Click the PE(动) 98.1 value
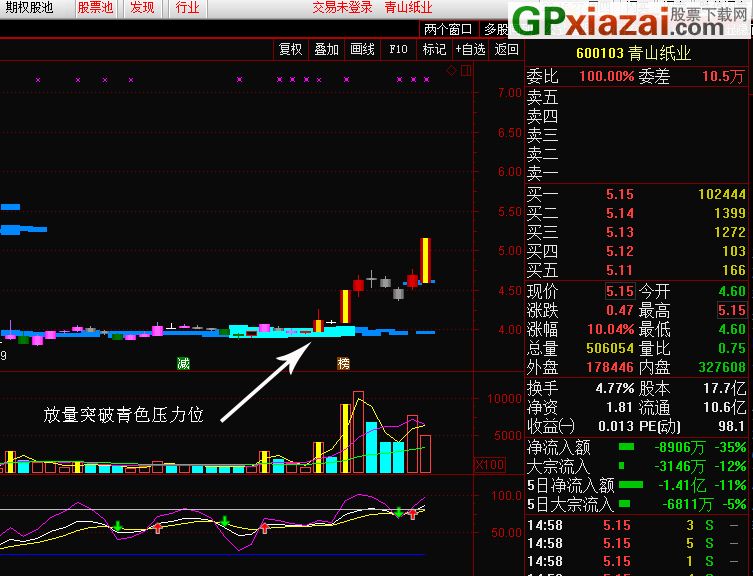 point(731,426)
